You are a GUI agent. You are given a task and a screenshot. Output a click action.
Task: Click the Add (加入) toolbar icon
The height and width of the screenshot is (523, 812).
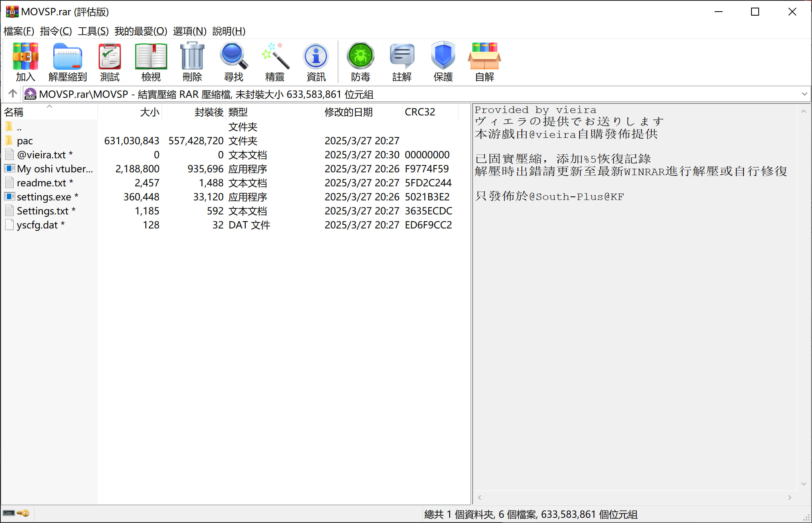[25, 61]
